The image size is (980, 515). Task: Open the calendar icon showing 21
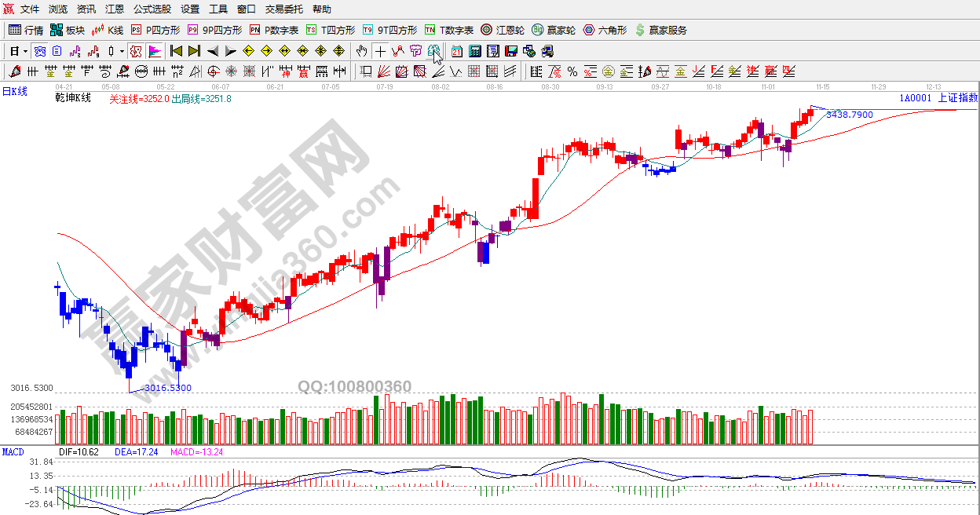coord(456,51)
